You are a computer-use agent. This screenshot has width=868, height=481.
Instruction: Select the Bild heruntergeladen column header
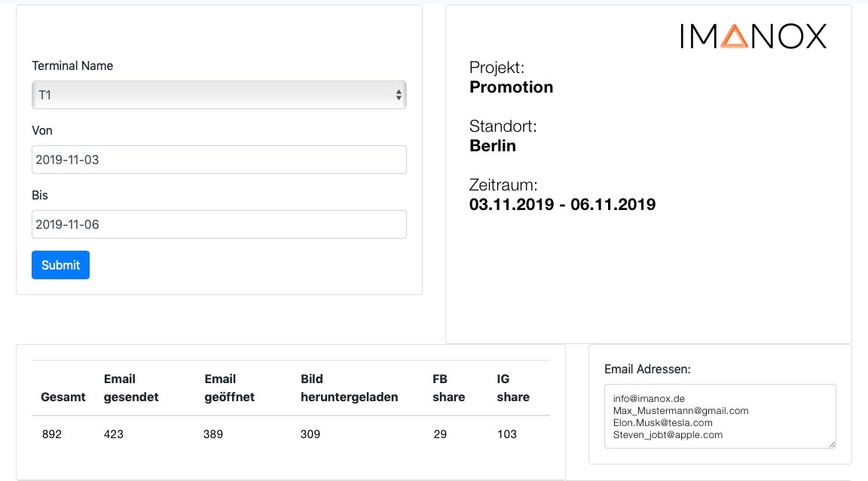349,388
